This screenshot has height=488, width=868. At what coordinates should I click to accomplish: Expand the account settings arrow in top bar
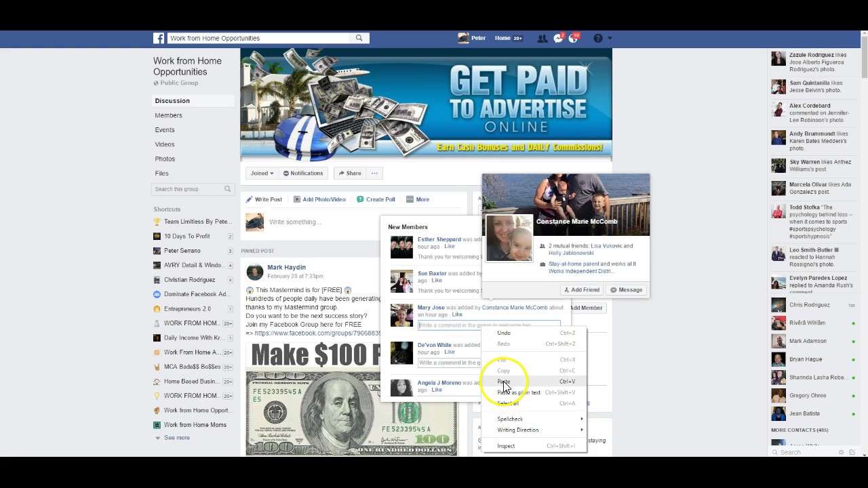(610, 39)
